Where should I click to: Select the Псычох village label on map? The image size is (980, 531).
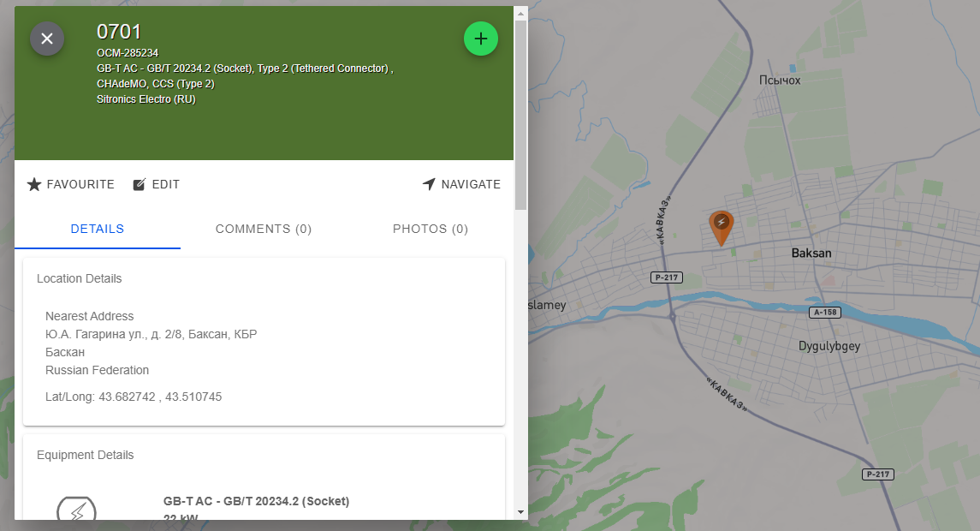780,80
